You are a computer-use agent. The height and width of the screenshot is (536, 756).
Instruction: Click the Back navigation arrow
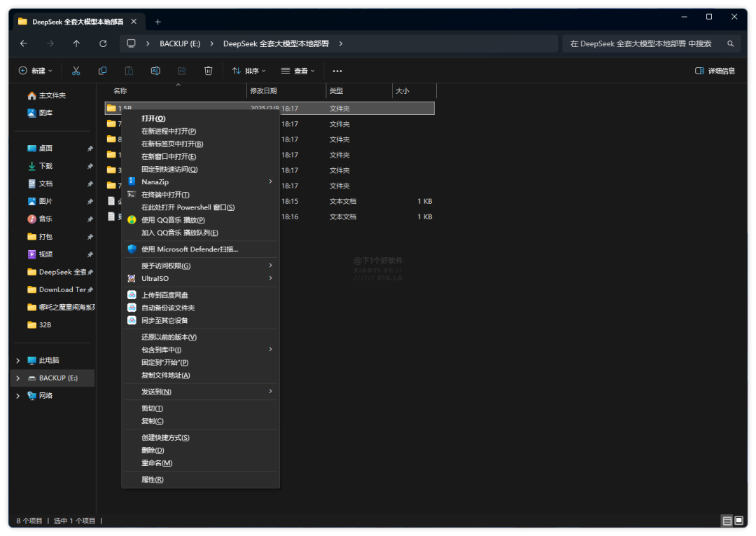pyautogui.click(x=24, y=43)
